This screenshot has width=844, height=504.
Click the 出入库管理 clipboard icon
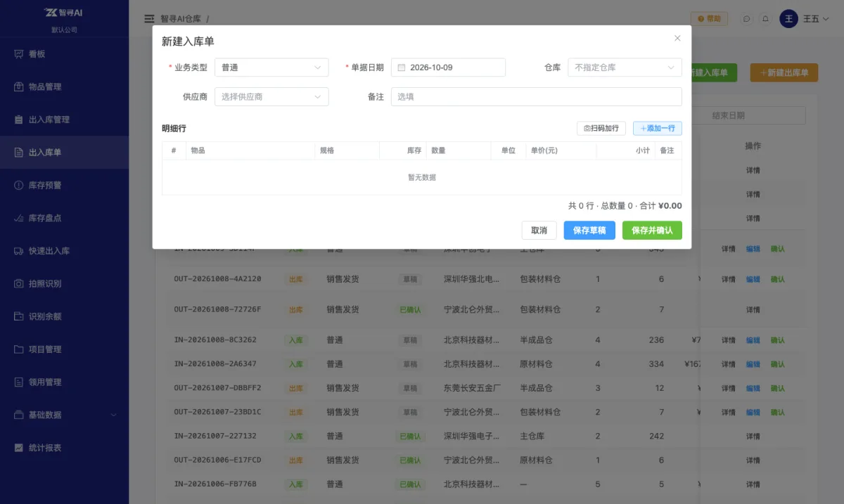point(19,119)
